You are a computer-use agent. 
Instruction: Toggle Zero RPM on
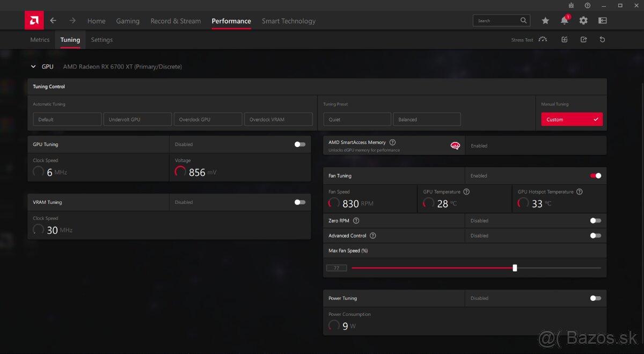tap(595, 220)
